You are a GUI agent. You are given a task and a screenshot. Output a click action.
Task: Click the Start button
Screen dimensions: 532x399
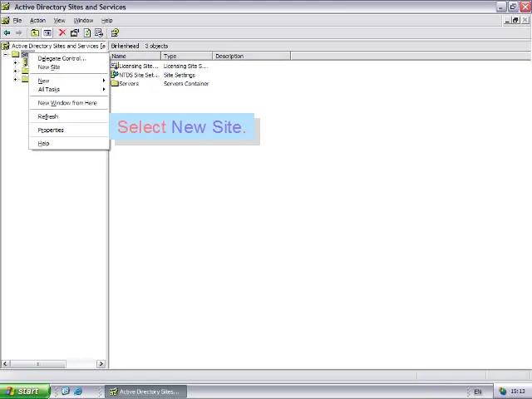point(25,392)
